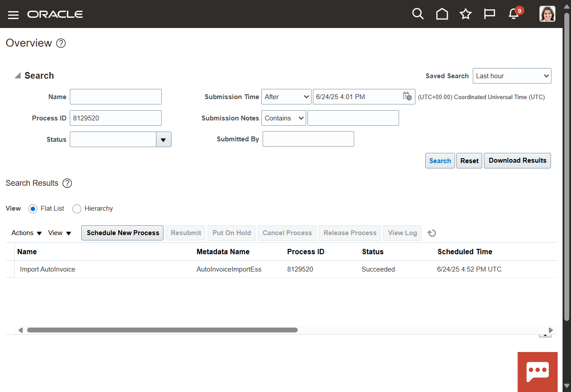Open help icon next to Search Results
The image size is (571, 392).
click(x=67, y=183)
